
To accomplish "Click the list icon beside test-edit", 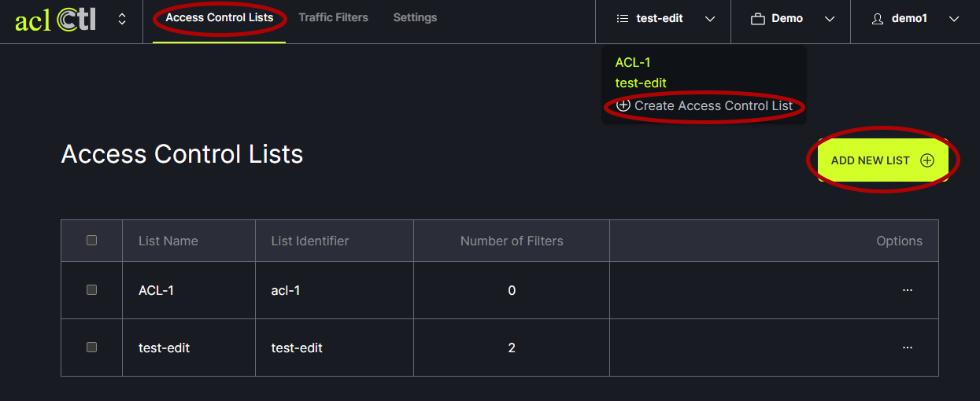I will pos(623,19).
